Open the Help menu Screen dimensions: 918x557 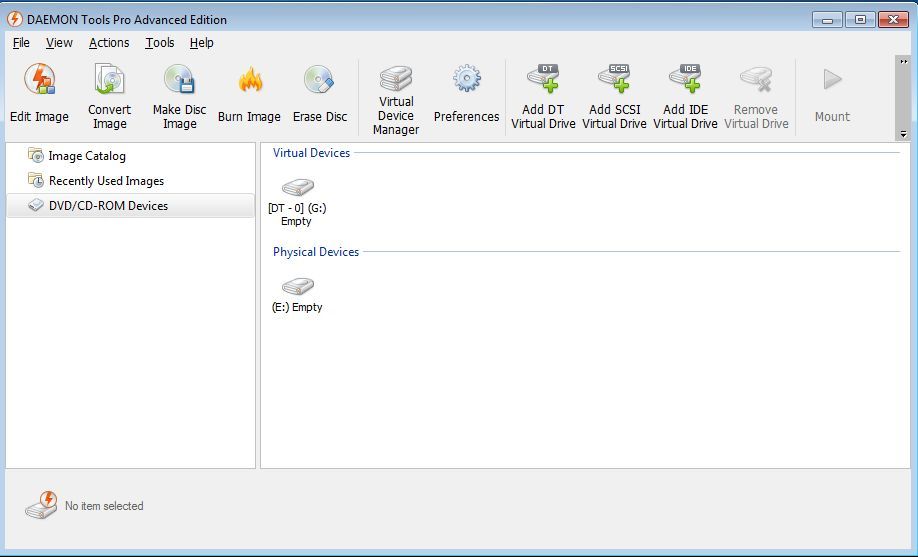click(201, 43)
